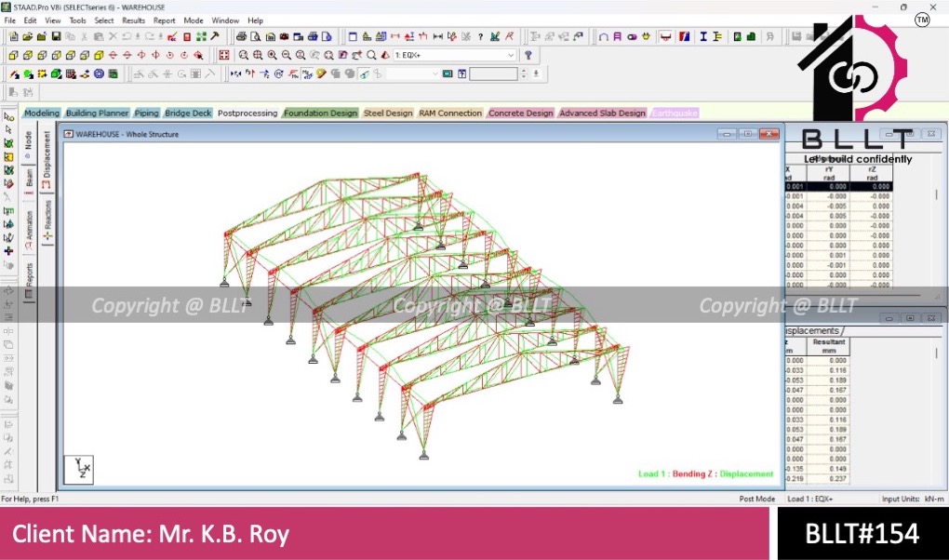The image size is (949, 560).
Task: Click the Print icon in the toolbar
Action: pos(242,37)
